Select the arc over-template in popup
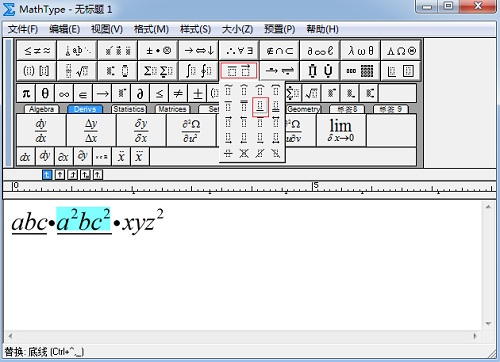 click(260, 90)
